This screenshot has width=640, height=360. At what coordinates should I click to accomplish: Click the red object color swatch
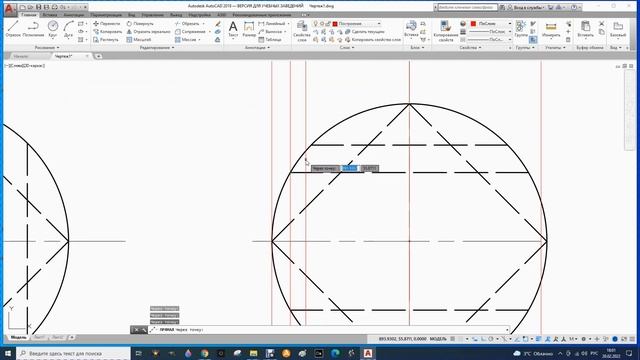coord(473,24)
